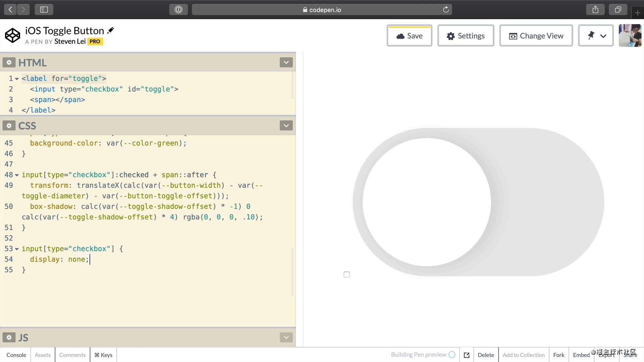Open CSS editor settings gear
Viewport: 644px width, 362px height.
[x=9, y=126]
